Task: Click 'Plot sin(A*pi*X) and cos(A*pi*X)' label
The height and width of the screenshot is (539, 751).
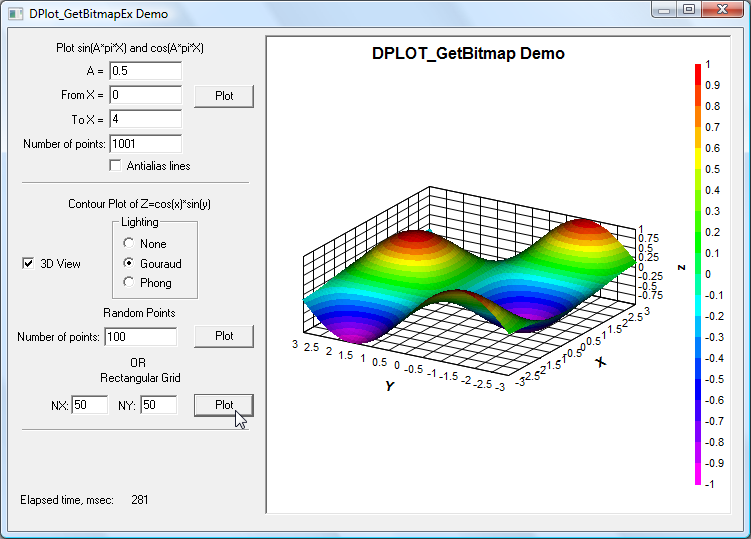Action: (x=130, y=48)
